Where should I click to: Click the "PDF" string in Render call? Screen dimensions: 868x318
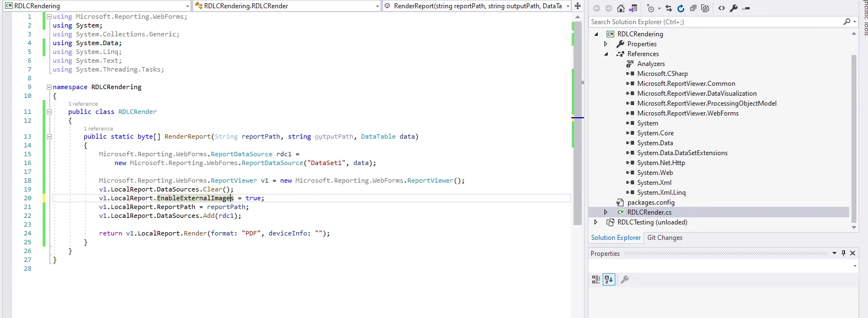point(251,233)
